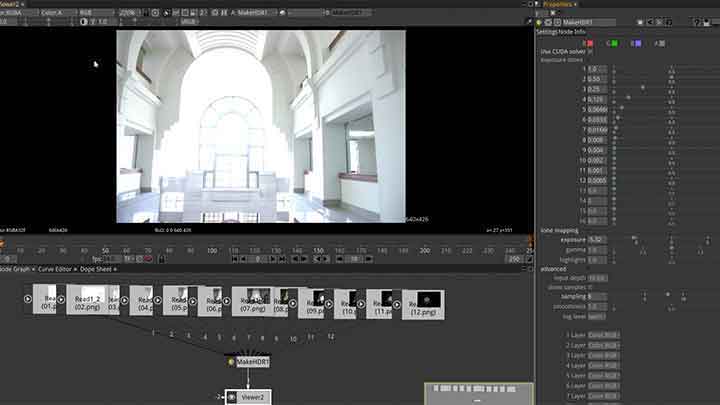Click the float panel icon beside help

point(707,22)
